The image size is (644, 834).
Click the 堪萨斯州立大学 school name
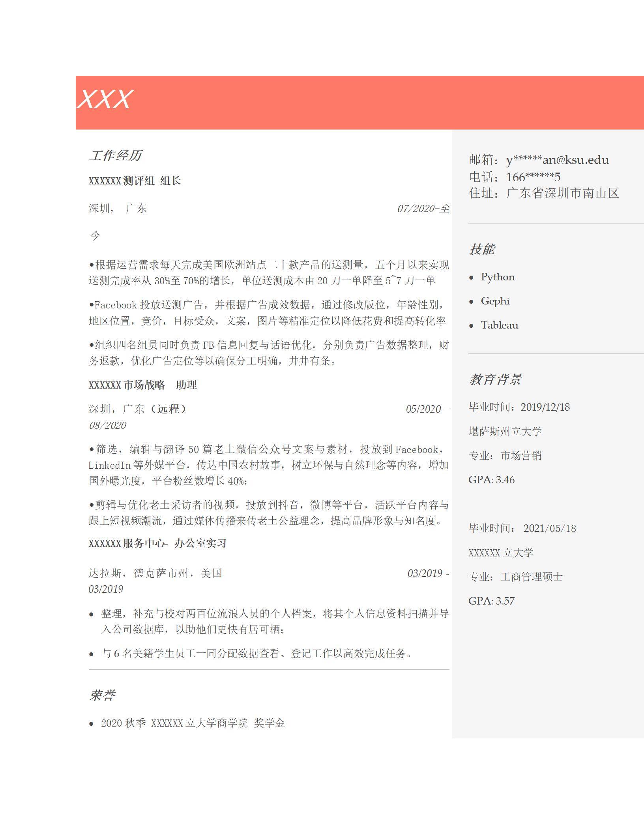click(x=505, y=431)
